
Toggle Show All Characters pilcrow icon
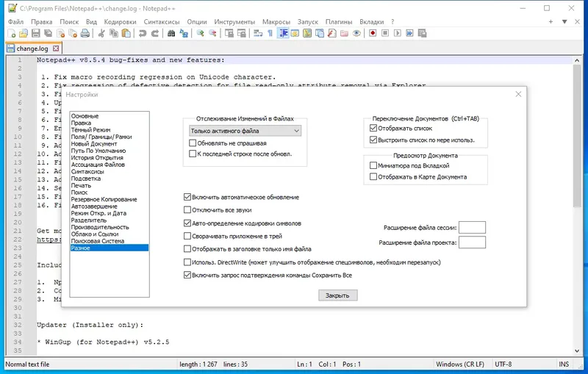(270, 33)
